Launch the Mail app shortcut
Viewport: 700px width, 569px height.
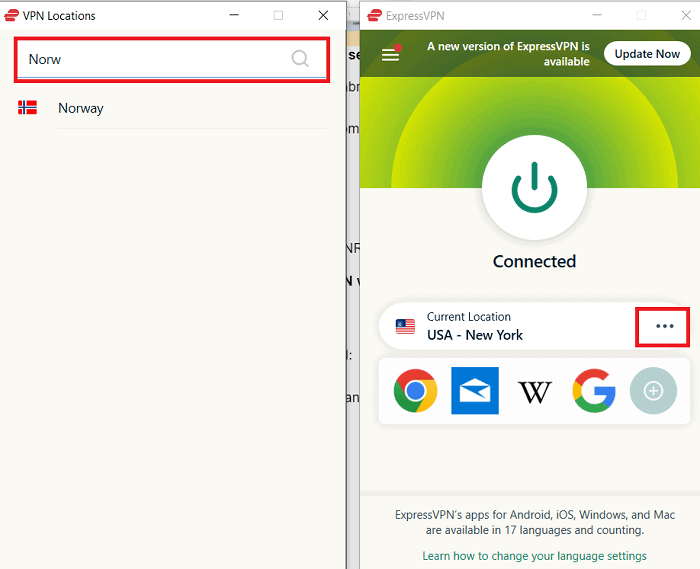click(474, 391)
